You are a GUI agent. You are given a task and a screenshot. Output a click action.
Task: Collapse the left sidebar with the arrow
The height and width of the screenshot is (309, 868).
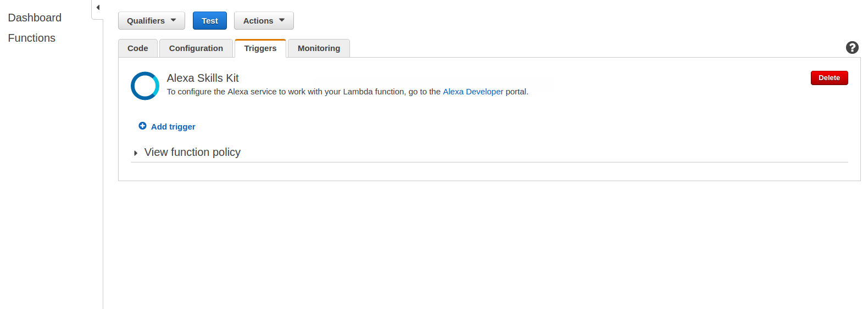(x=98, y=8)
